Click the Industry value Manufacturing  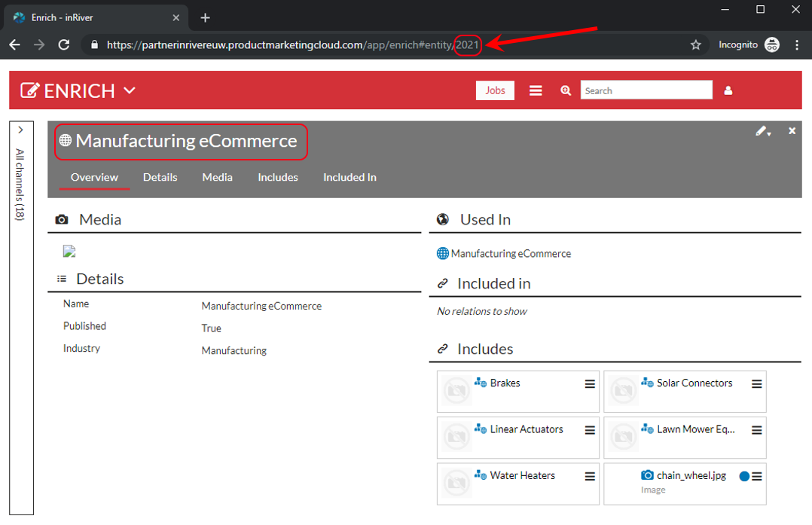(x=234, y=350)
